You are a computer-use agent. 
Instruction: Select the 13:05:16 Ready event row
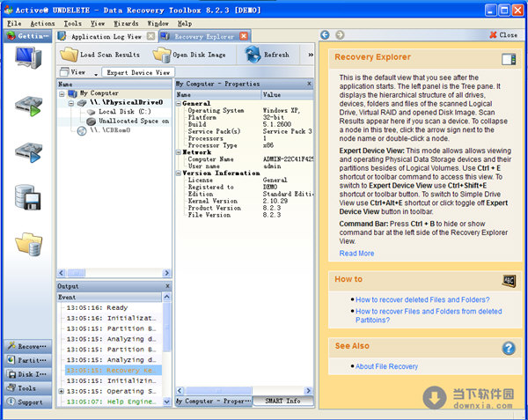[97, 307]
